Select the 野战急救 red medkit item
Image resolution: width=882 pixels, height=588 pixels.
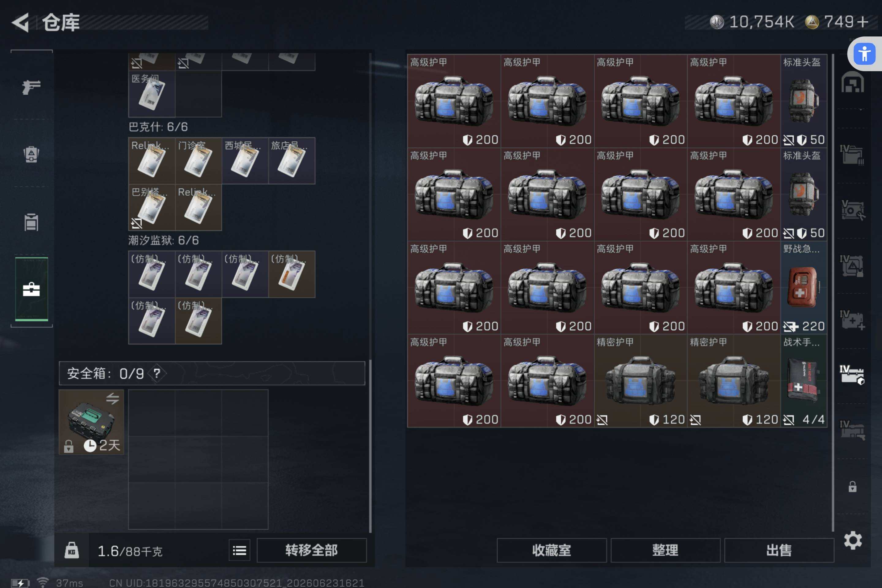[803, 287]
